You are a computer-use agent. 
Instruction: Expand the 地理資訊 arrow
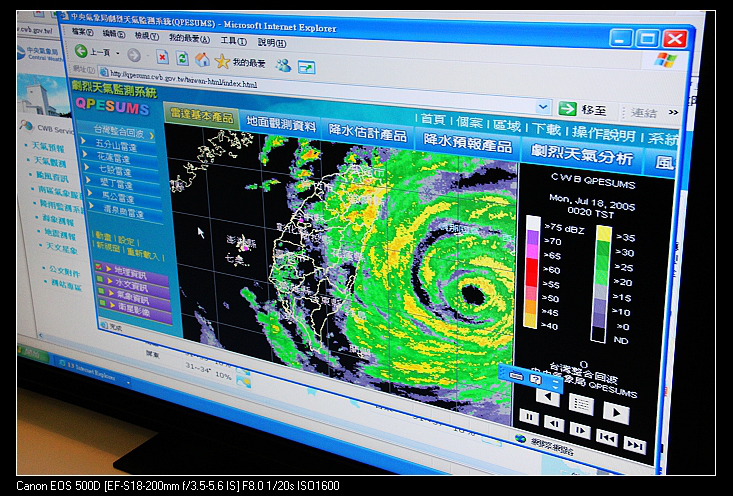(108, 269)
